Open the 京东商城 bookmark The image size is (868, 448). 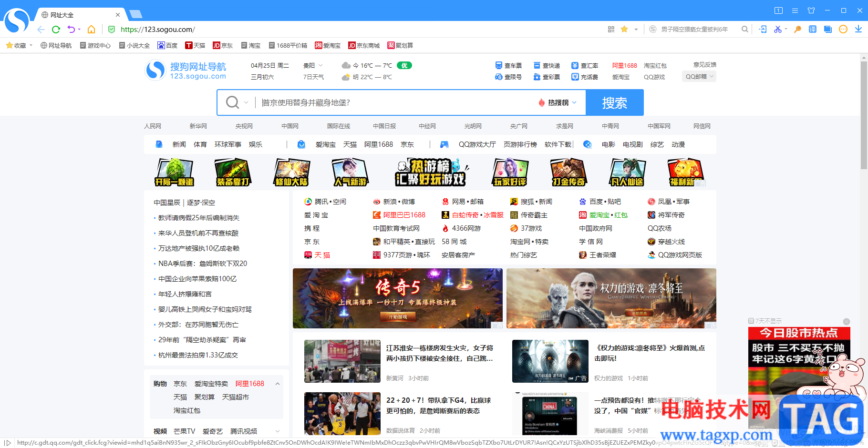(364, 45)
